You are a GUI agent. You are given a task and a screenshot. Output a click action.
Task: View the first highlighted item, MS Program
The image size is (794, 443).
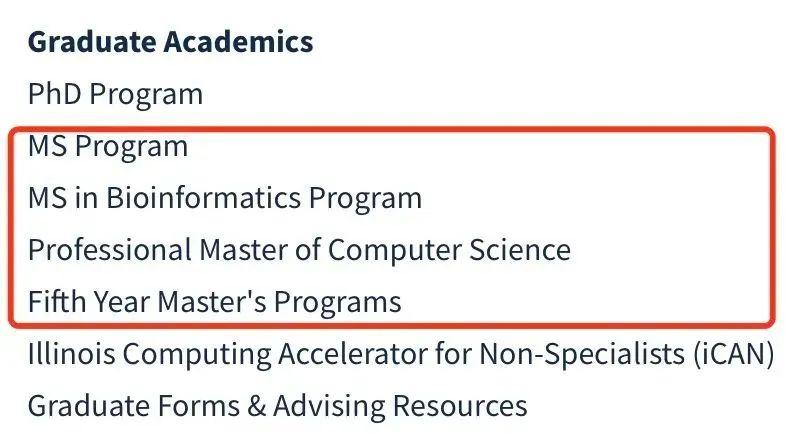(108, 147)
